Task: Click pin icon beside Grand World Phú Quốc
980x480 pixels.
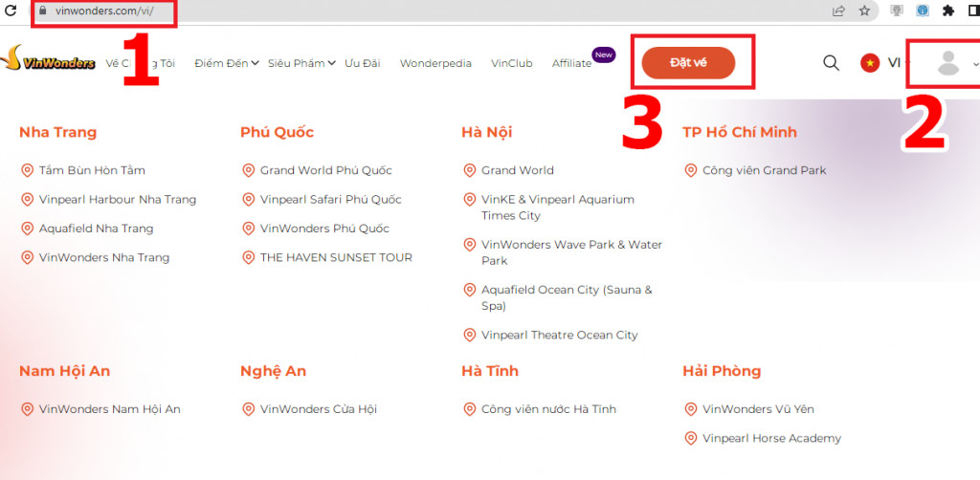Action: 248,170
